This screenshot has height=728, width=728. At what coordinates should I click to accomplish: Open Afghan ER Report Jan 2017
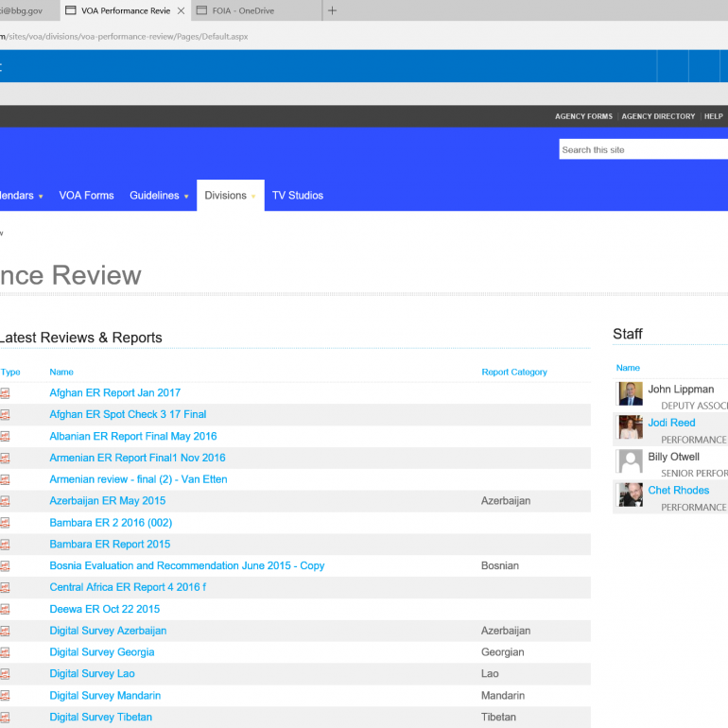[114, 392]
